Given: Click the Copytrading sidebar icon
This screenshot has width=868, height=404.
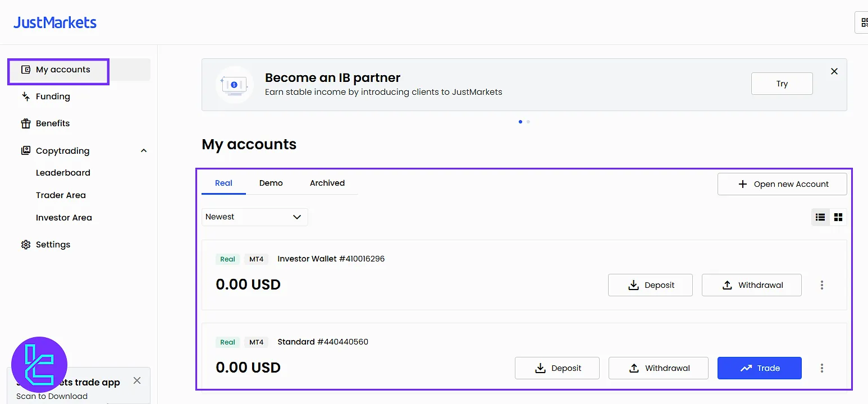Looking at the screenshot, I should 25,150.
